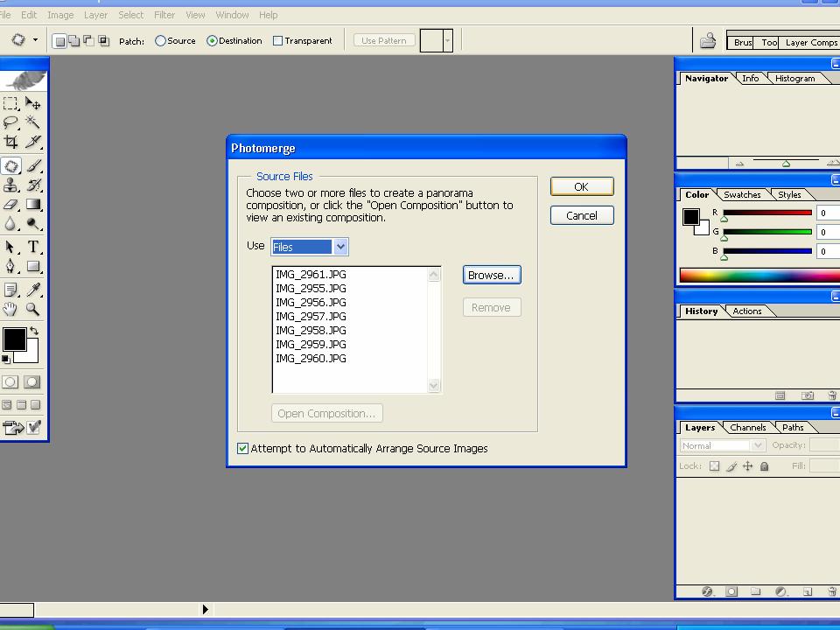This screenshot has height=630, width=840.
Task: Choose the Clone Stamp tool
Action: (x=10, y=185)
